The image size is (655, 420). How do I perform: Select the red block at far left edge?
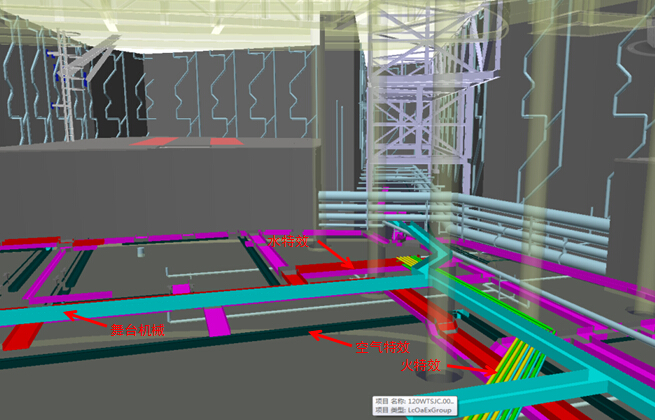14,336
